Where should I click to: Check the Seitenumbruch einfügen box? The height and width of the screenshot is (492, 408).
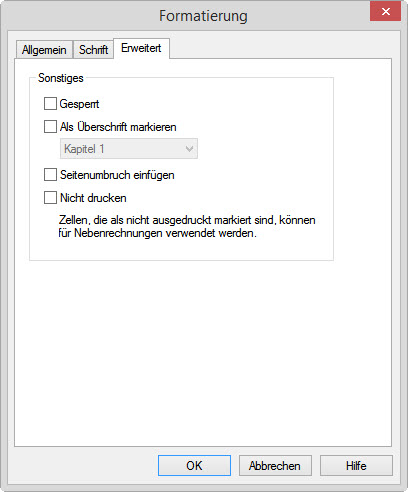(50, 175)
